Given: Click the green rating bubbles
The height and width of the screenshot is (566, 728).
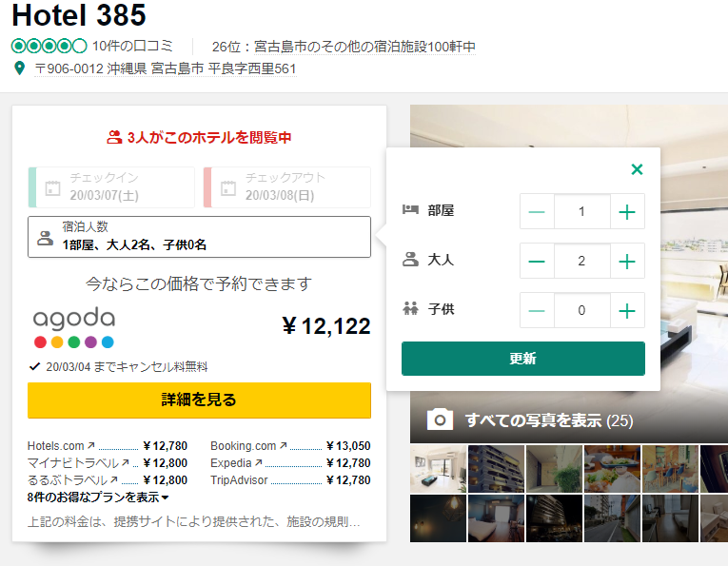Looking at the screenshot, I should (x=49, y=46).
